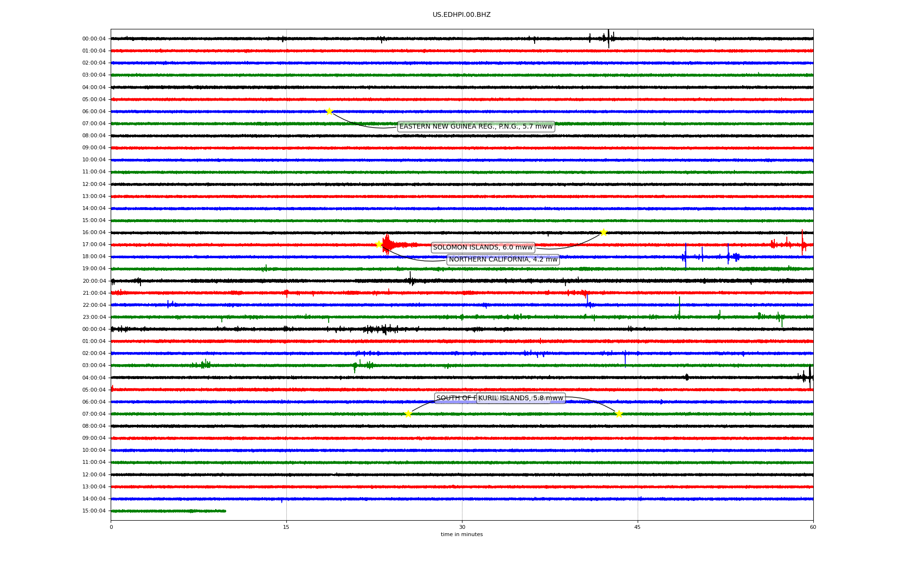The height and width of the screenshot is (578, 924).
Task: Click the left star on lower 07:00:04 trace
Action: tap(408, 414)
